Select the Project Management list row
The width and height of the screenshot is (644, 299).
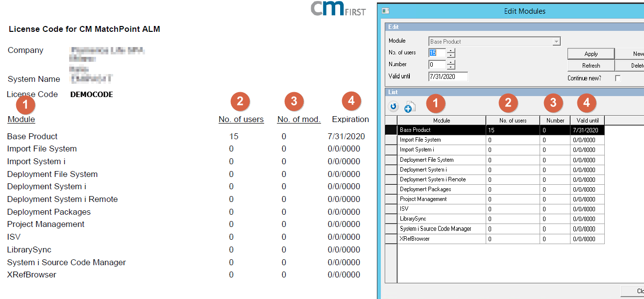pos(495,199)
